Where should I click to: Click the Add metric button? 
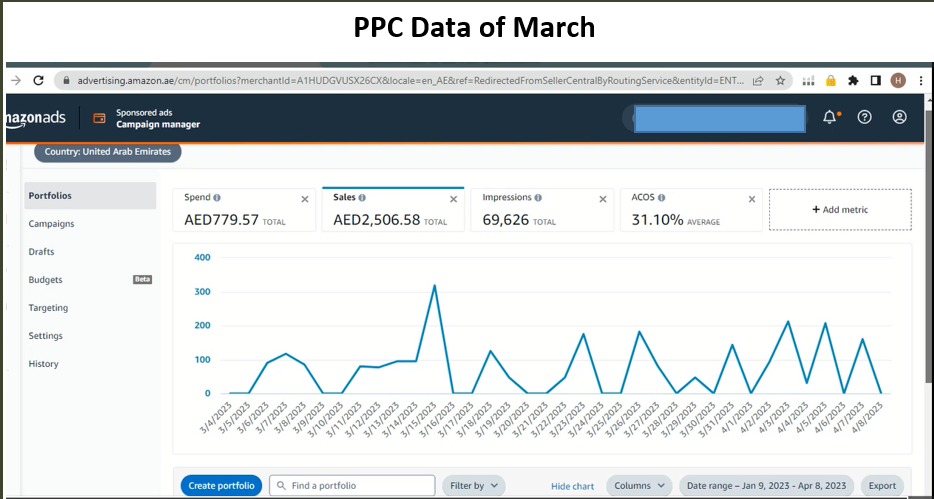click(839, 210)
